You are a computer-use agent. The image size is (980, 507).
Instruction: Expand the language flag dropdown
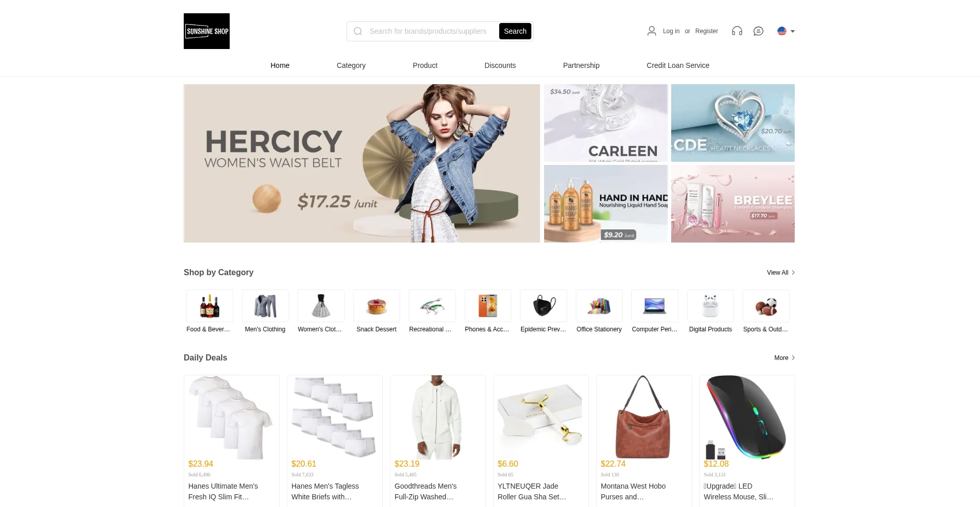tap(786, 31)
